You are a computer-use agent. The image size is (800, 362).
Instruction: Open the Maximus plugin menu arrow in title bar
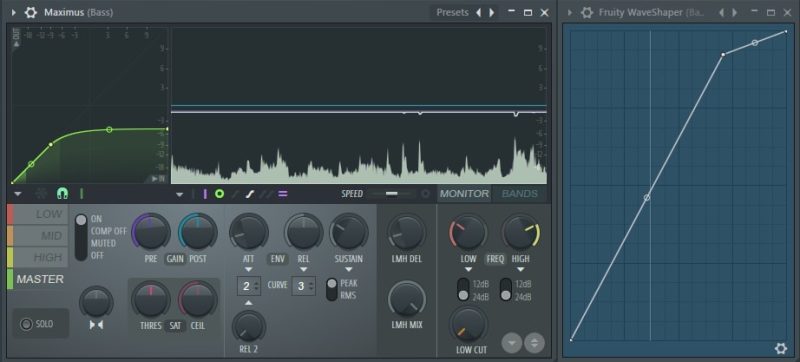click(x=14, y=12)
